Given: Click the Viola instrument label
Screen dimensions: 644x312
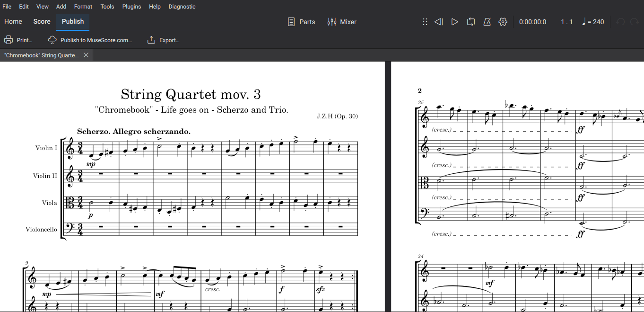Looking at the screenshot, I should point(49,203).
